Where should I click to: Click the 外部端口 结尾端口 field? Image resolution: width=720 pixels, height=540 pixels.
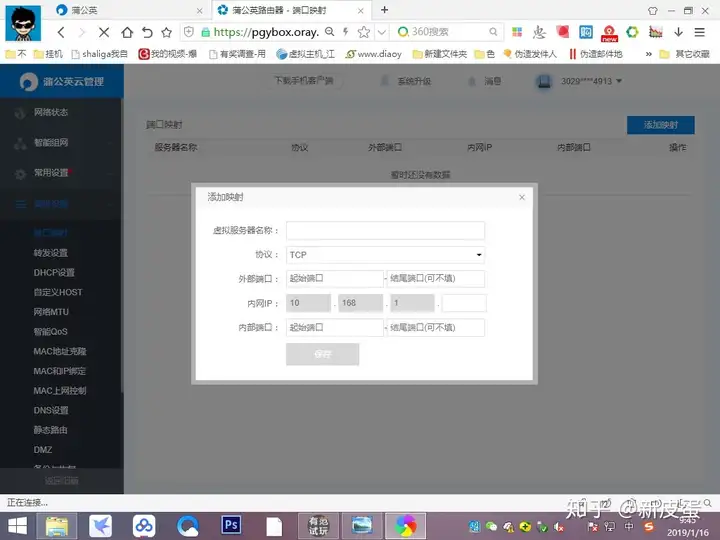pyautogui.click(x=436, y=279)
